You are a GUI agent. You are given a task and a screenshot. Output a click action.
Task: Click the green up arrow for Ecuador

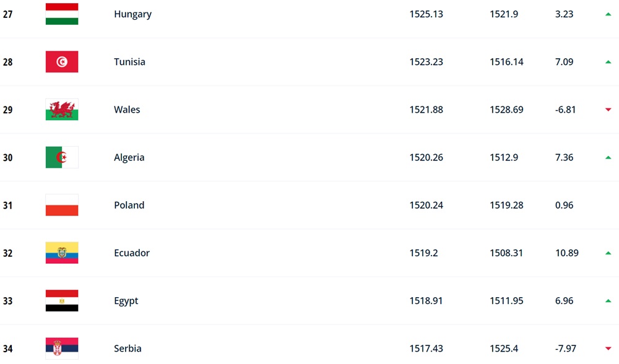608,253
